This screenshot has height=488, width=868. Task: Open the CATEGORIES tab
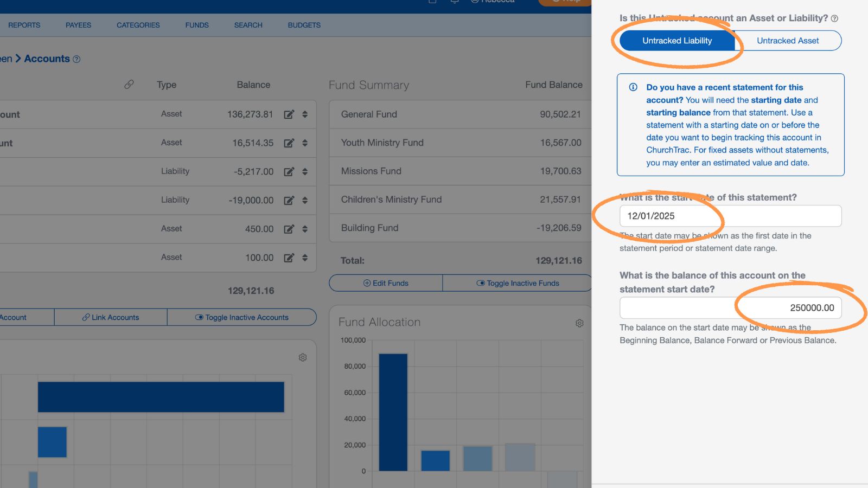(x=138, y=25)
